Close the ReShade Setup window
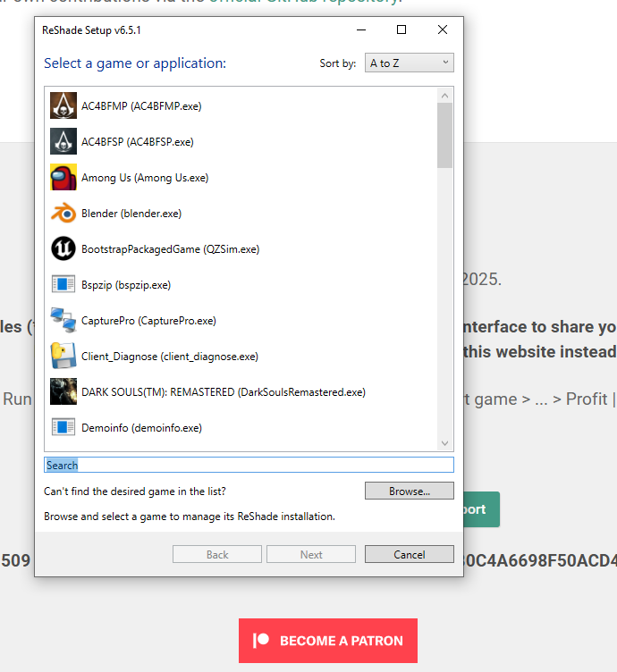This screenshot has width=617, height=672. coord(443,29)
